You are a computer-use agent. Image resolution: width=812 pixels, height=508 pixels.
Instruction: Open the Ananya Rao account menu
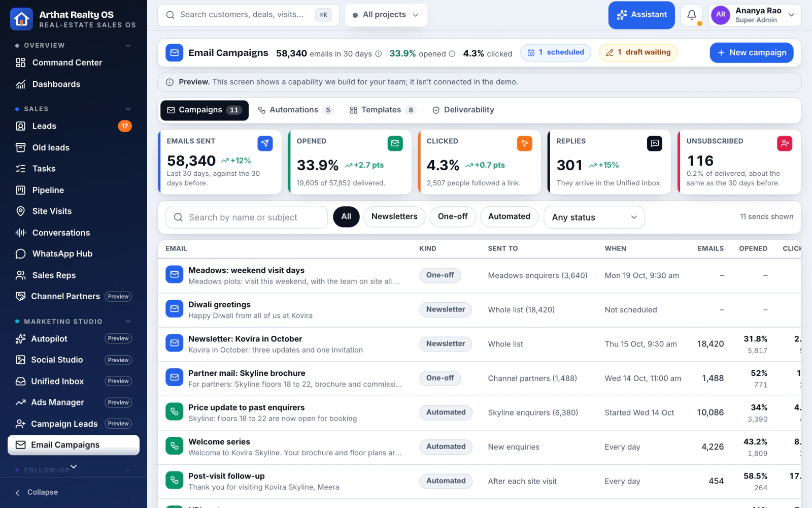coord(755,15)
